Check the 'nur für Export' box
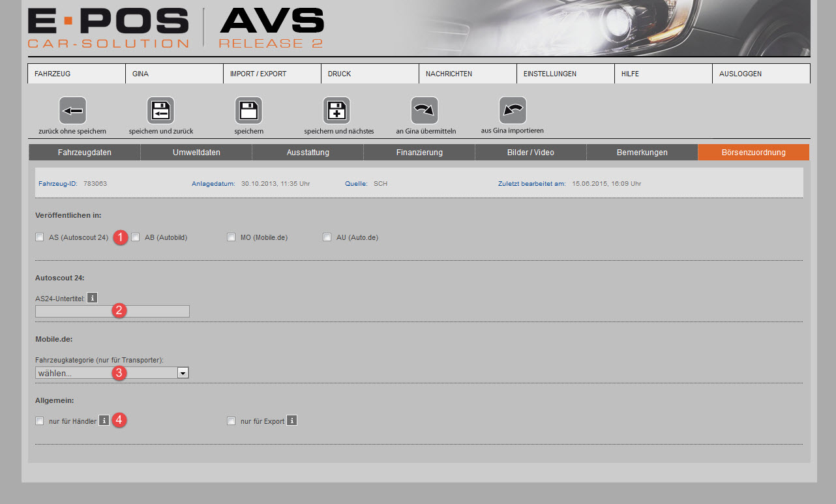Viewport: 836px width, 504px height. [x=231, y=421]
